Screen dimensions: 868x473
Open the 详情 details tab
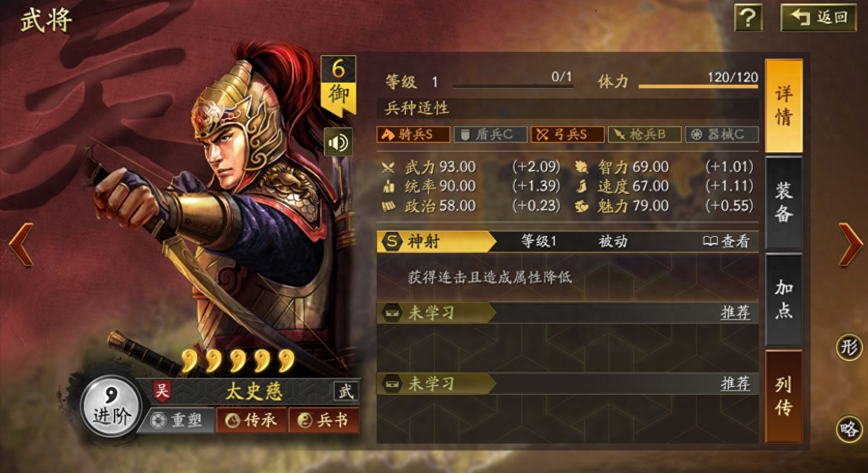(x=784, y=105)
